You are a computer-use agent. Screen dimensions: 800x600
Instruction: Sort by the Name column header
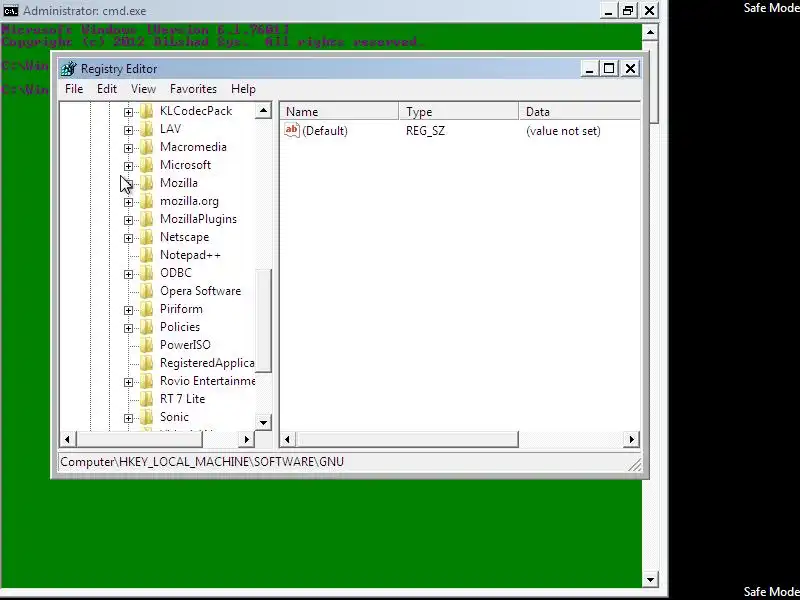click(339, 112)
